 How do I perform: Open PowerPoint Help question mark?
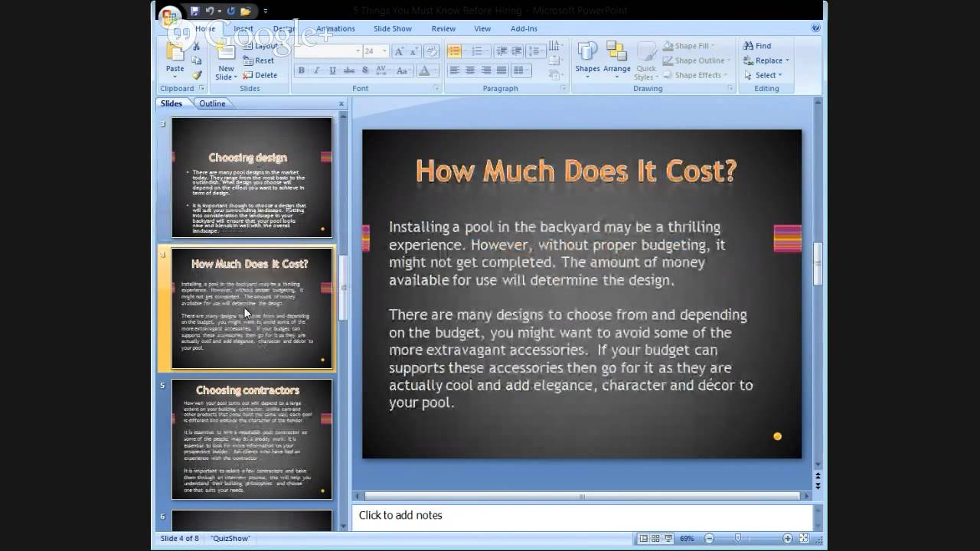tap(815, 28)
